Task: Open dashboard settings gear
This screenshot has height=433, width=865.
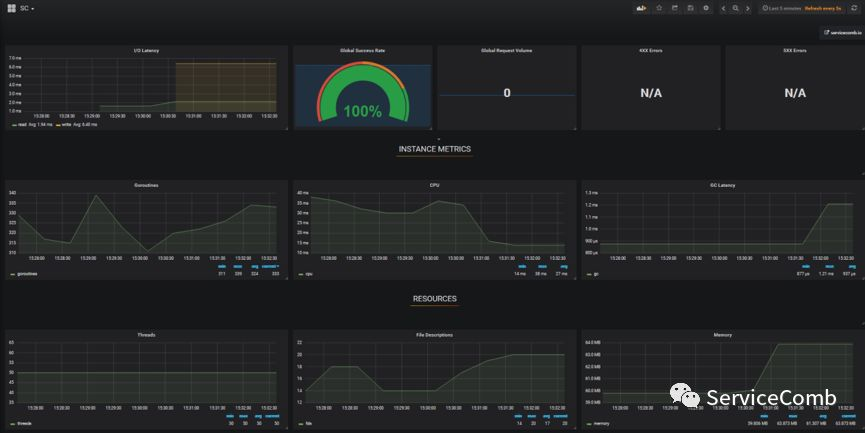Action: 706,8
